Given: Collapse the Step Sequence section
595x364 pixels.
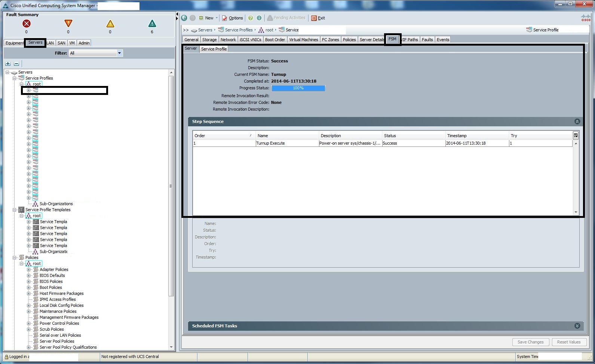Looking at the screenshot, I should pyautogui.click(x=577, y=121).
